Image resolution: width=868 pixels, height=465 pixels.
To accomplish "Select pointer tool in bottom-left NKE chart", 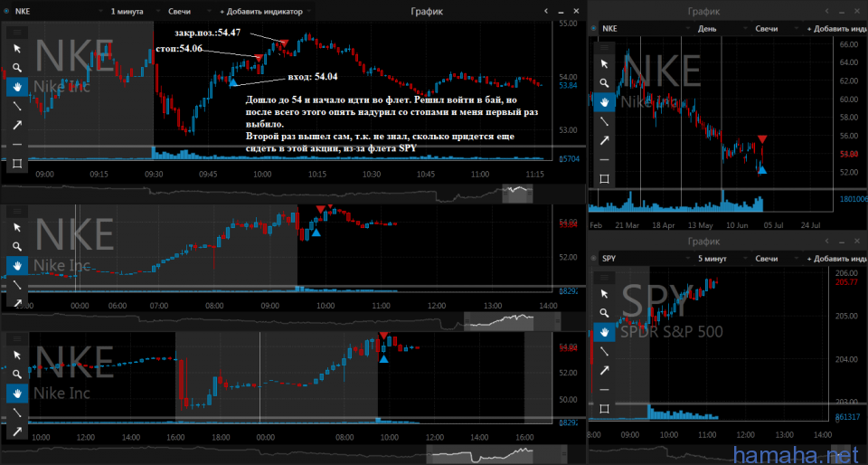I will (x=17, y=355).
